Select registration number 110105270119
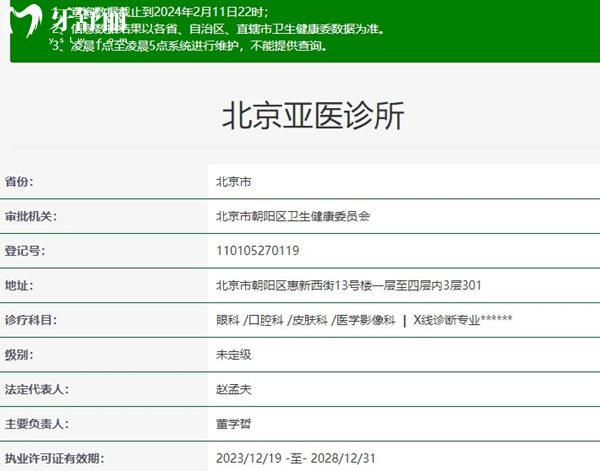This screenshot has width=600, height=471. click(x=258, y=251)
